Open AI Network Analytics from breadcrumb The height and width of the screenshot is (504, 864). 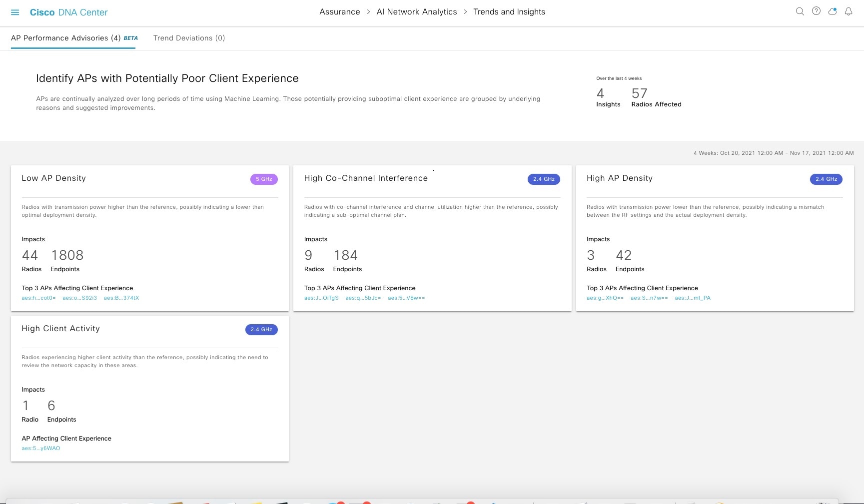416,11
